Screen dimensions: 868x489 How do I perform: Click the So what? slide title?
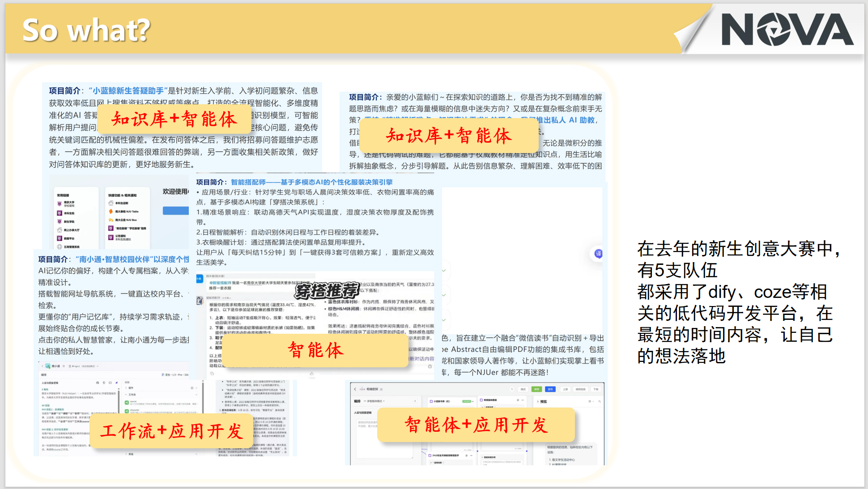(x=87, y=30)
